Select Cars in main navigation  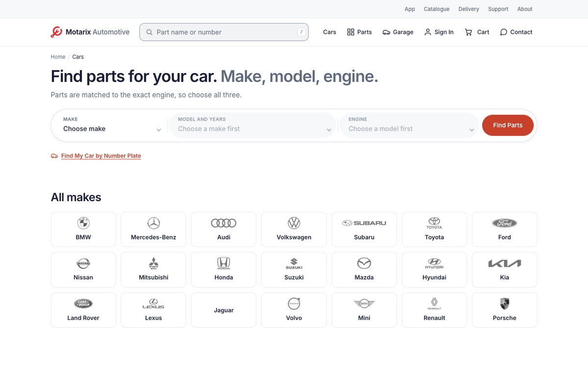tap(329, 32)
